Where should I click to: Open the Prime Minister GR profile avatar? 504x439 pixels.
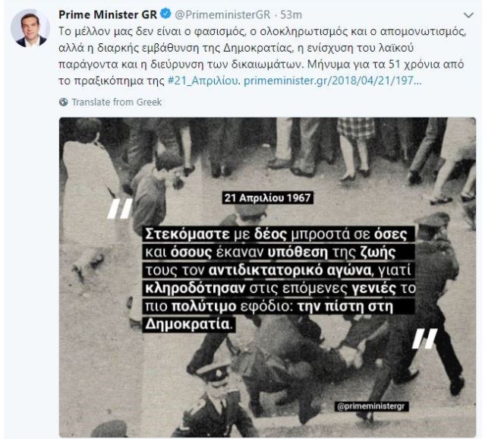click(30, 29)
